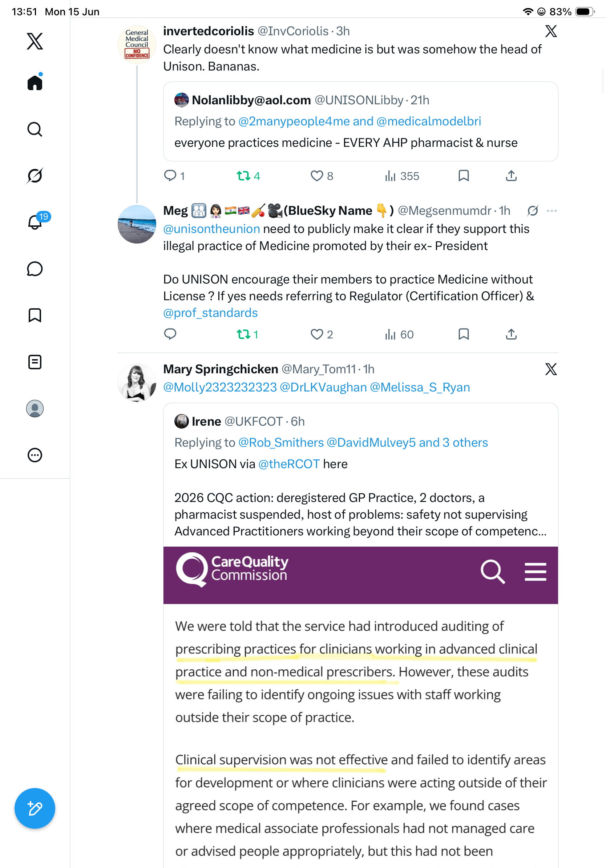Open Bookmarks in the left sidebar
The width and height of the screenshot is (606, 868).
tap(35, 315)
